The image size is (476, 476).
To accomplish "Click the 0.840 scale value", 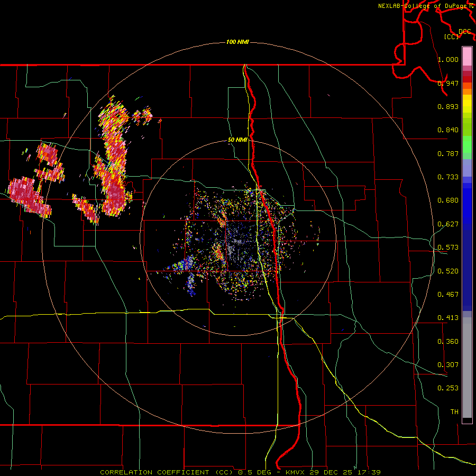I will (x=448, y=130).
